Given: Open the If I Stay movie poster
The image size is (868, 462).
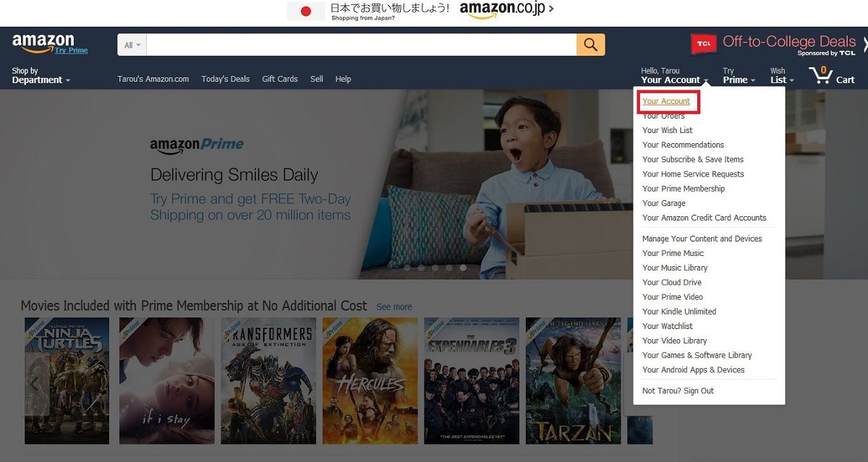Looking at the screenshot, I should (x=167, y=381).
